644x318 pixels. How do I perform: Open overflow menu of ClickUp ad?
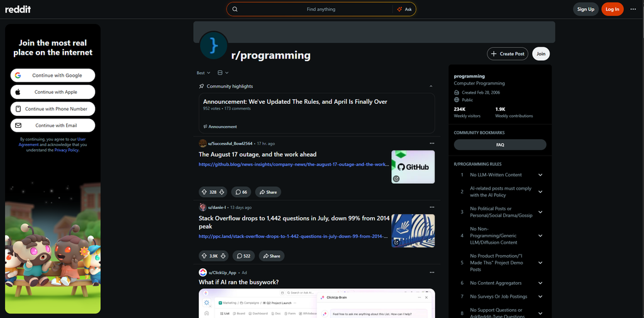[431, 272]
